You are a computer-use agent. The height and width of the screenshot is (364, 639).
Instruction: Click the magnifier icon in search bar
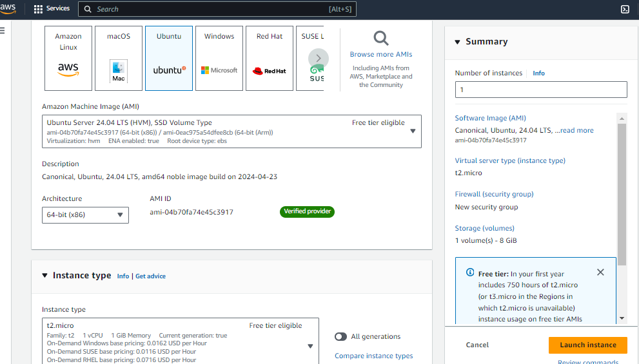[x=88, y=9]
